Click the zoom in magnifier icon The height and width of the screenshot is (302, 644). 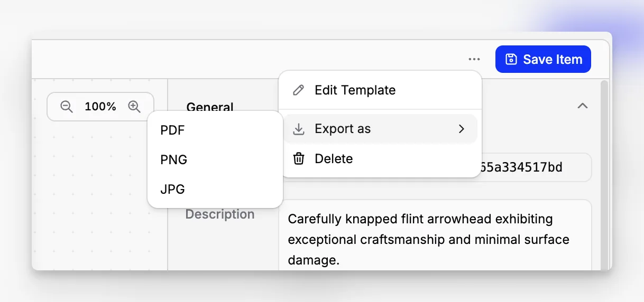[x=134, y=107]
